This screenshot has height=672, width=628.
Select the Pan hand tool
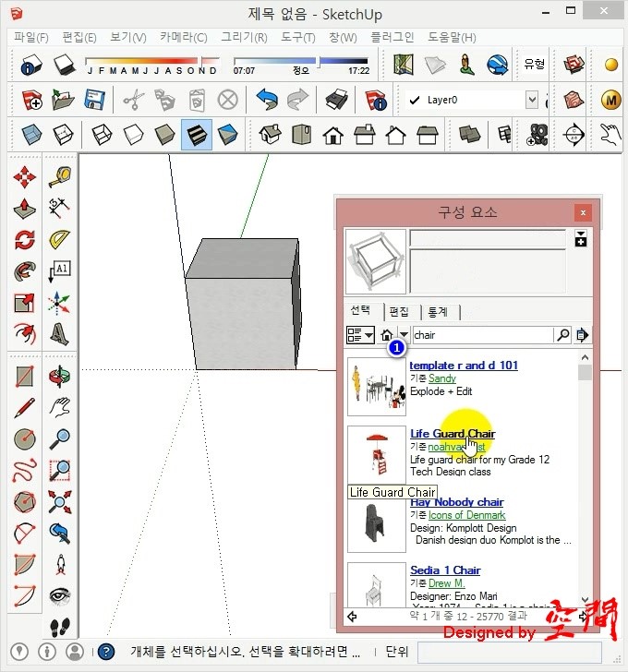(x=60, y=408)
